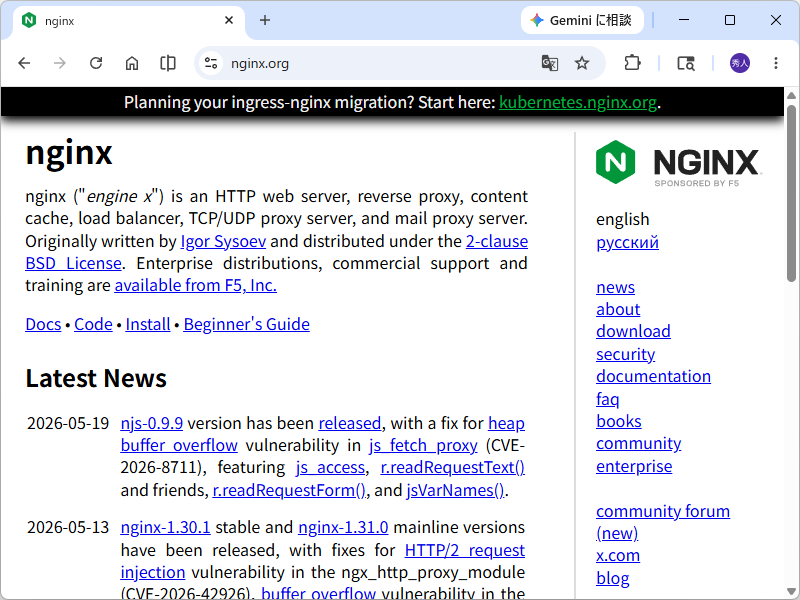Viewport: 800px width, 600px height.
Task: Open the jsVarNames() link
Action: point(455,490)
